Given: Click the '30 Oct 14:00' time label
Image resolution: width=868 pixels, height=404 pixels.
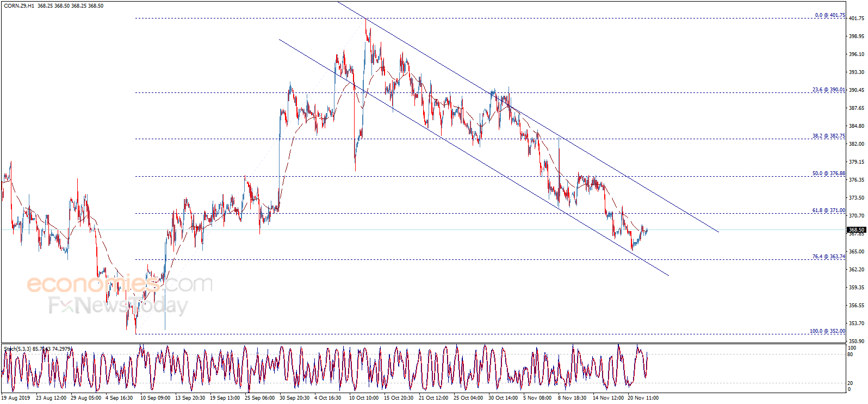Looking at the screenshot, I should tap(503, 398).
